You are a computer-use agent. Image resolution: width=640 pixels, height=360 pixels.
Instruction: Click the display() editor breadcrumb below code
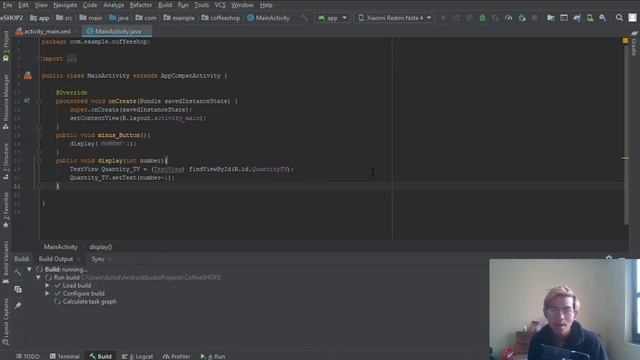point(100,247)
